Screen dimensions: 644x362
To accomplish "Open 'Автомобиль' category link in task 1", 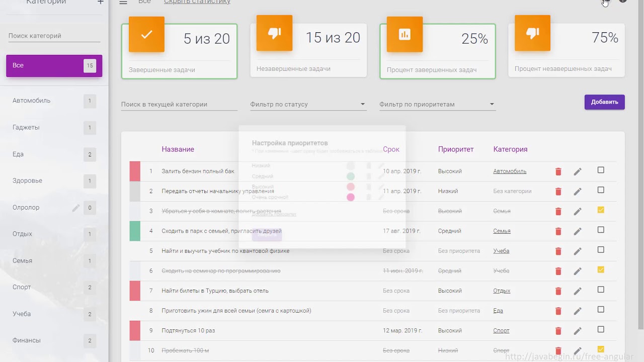I will 510,171.
